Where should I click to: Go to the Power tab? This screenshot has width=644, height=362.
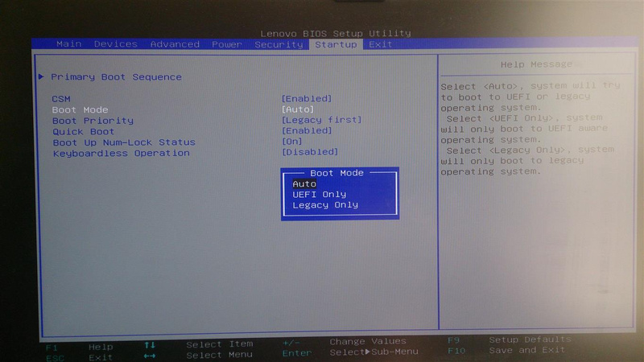click(227, 44)
